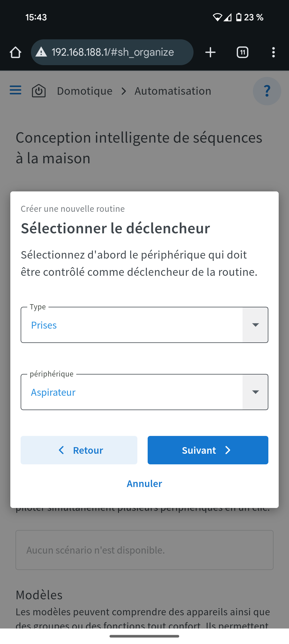The width and height of the screenshot is (289, 644).
Task: Open the browser three-dot overflow menu
Action: [x=274, y=52]
